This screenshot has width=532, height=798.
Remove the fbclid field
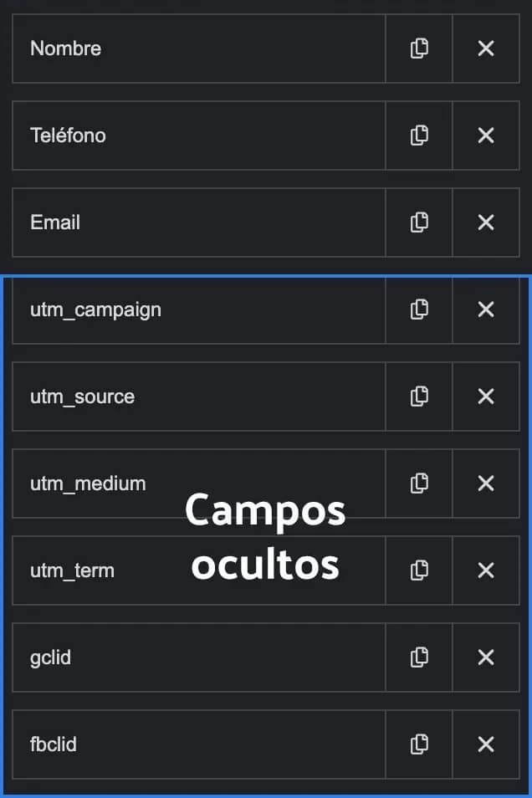486,744
